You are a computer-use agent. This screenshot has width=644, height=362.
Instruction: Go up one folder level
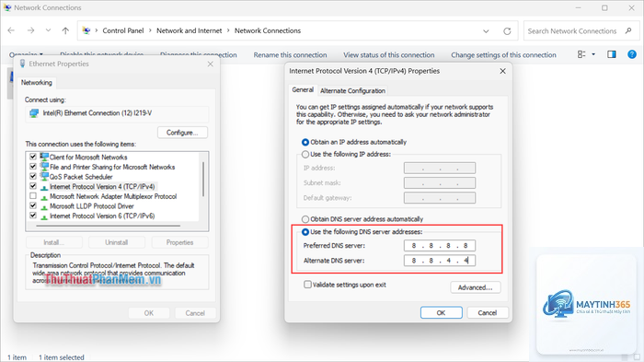65,30
